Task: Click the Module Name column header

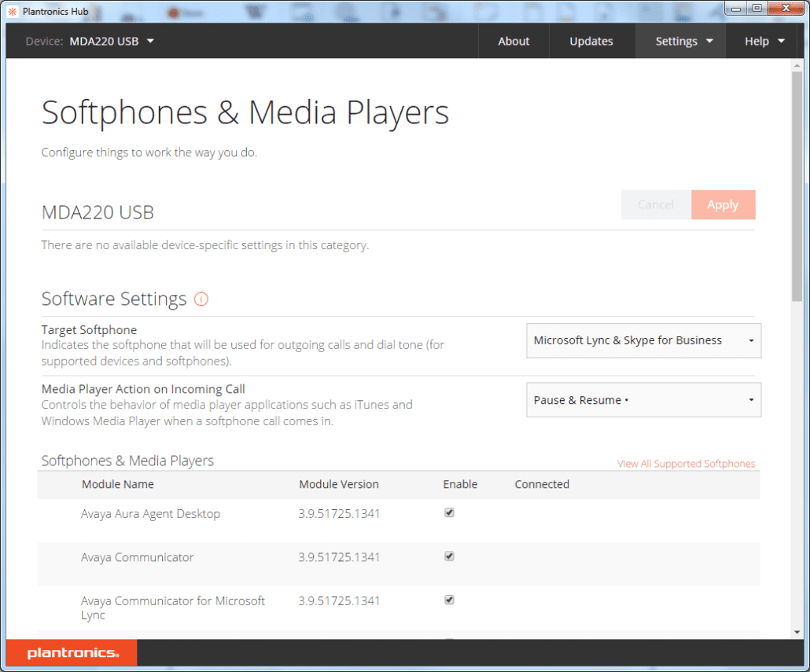Action: [118, 484]
